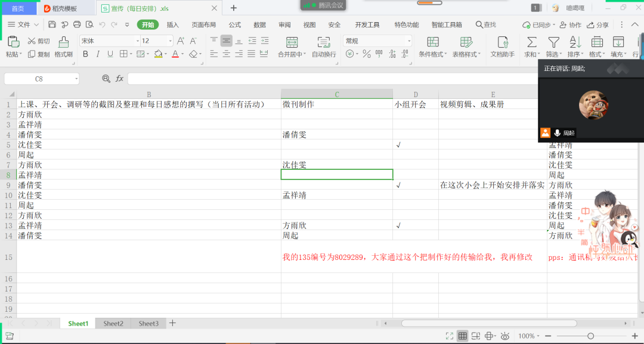Click the currency format icon

(x=349, y=54)
